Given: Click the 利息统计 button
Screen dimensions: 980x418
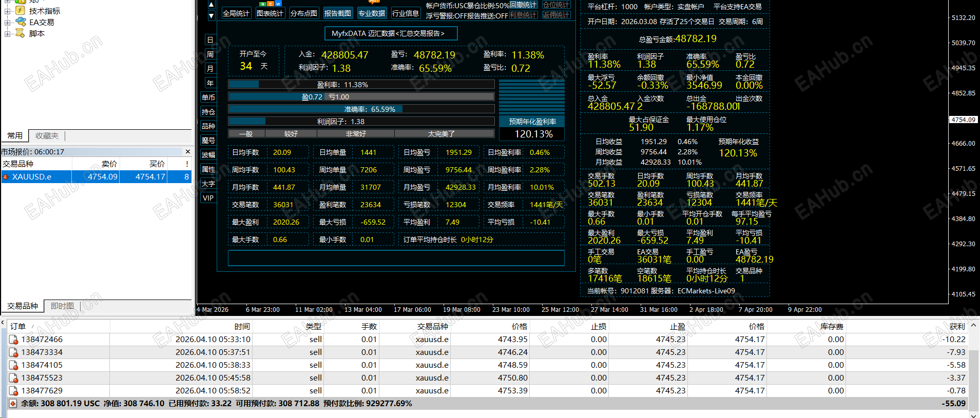Looking at the screenshot, I should pos(524,15).
